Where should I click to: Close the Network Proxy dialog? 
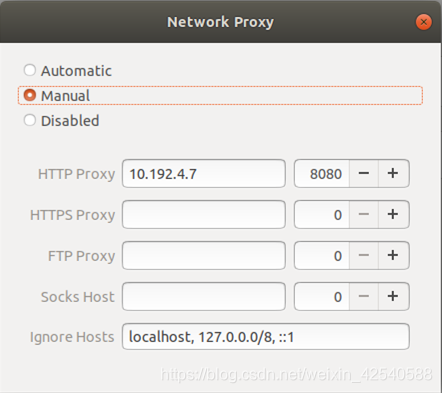pyautogui.click(x=424, y=22)
